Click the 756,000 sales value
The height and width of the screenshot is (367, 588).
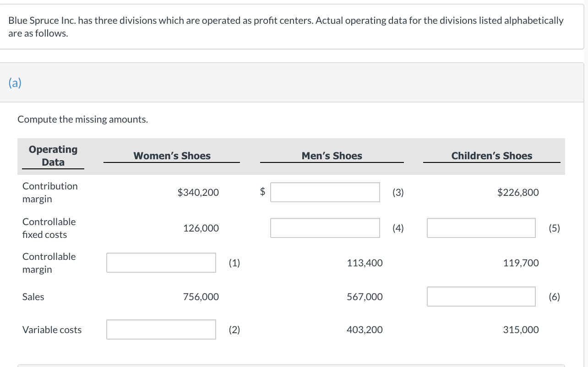pyautogui.click(x=201, y=297)
